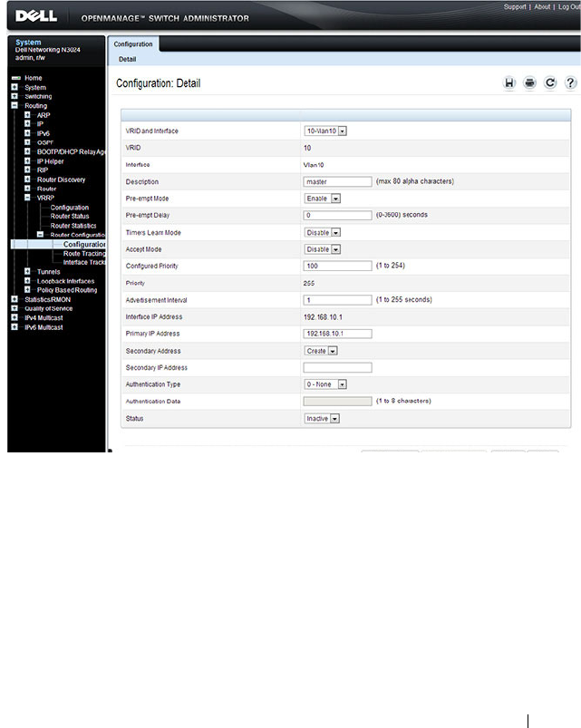The image size is (581, 728).
Task: Open VRRP Configuration tree item
Action: (70, 207)
